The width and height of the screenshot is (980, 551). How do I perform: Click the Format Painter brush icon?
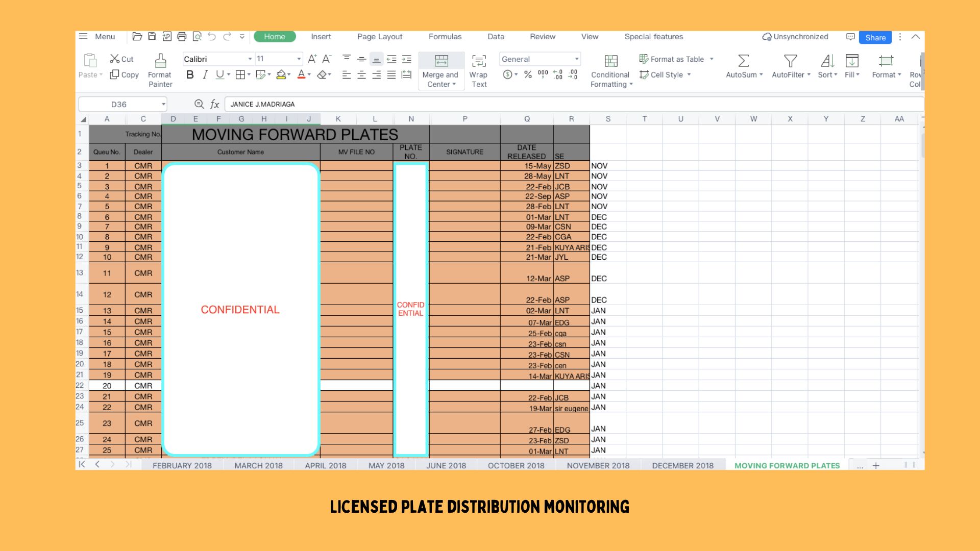point(160,61)
